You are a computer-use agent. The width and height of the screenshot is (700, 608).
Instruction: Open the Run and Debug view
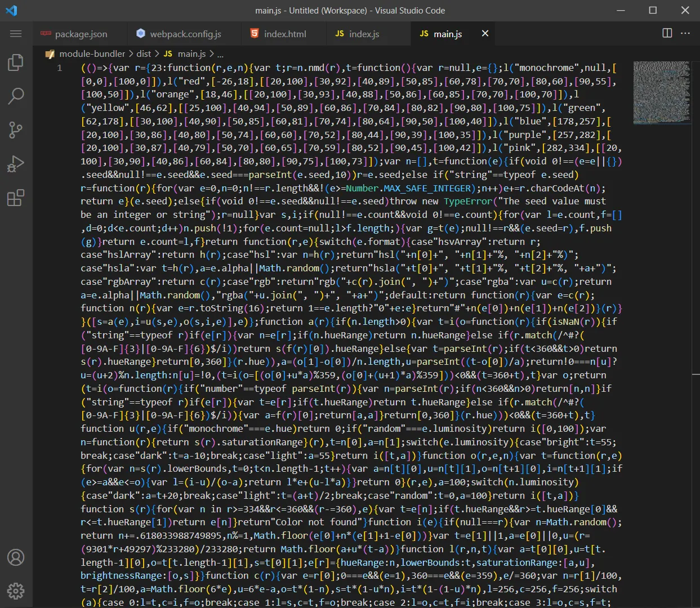15,164
